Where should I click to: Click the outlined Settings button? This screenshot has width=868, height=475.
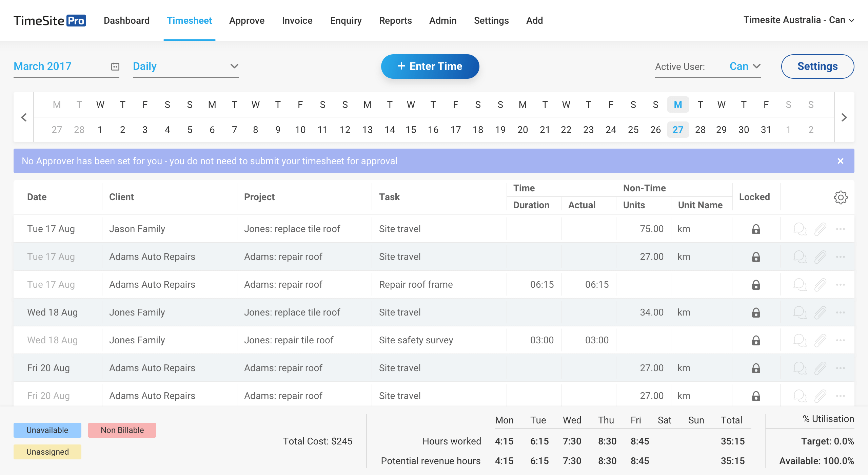point(817,66)
